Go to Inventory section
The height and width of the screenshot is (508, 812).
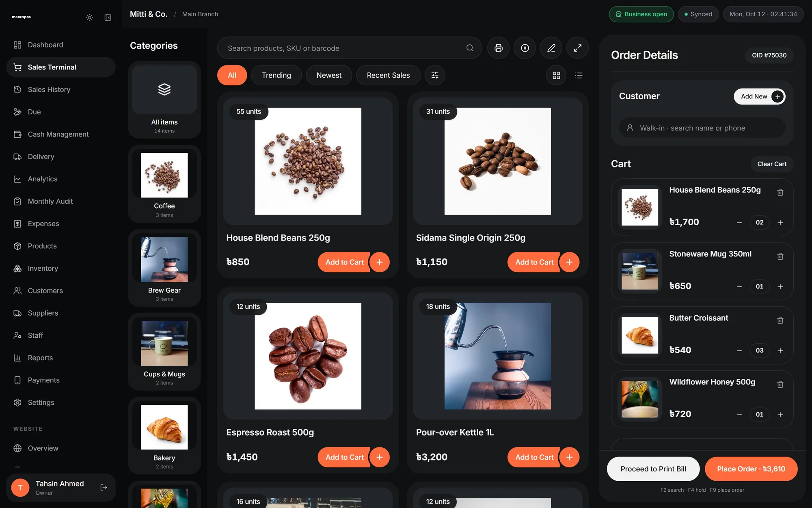[x=61, y=268]
